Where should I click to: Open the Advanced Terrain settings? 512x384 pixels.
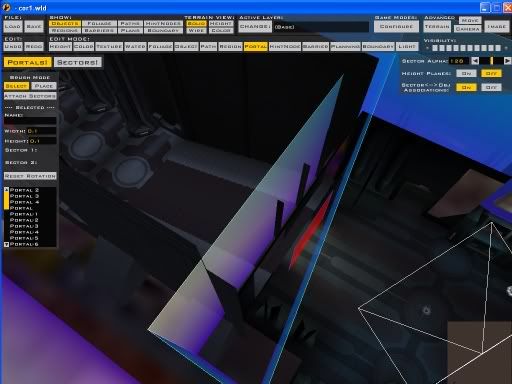pyautogui.click(x=437, y=27)
